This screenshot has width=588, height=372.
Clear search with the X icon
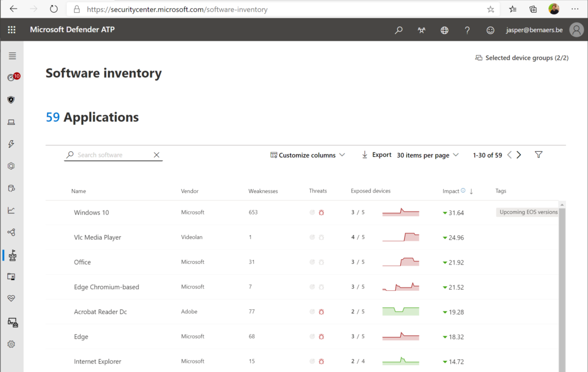[156, 155]
